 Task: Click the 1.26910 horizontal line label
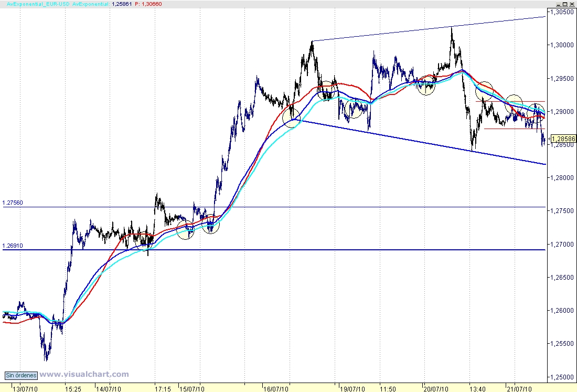[13, 246]
